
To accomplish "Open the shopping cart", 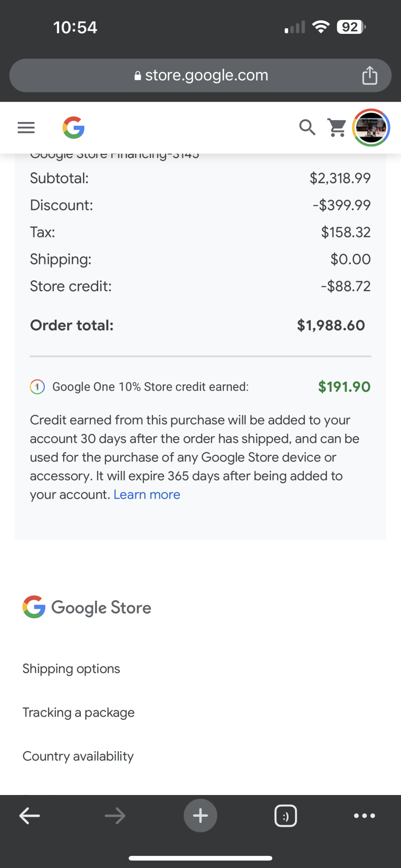I will (x=337, y=128).
